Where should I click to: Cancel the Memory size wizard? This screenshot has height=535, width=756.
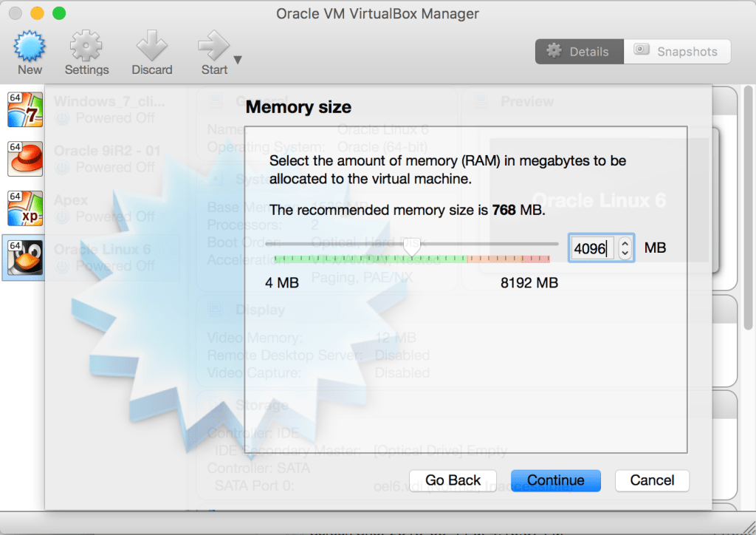pyautogui.click(x=652, y=480)
